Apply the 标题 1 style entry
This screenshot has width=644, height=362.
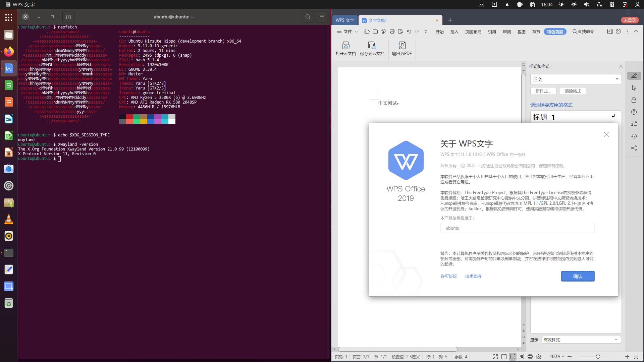(575, 117)
